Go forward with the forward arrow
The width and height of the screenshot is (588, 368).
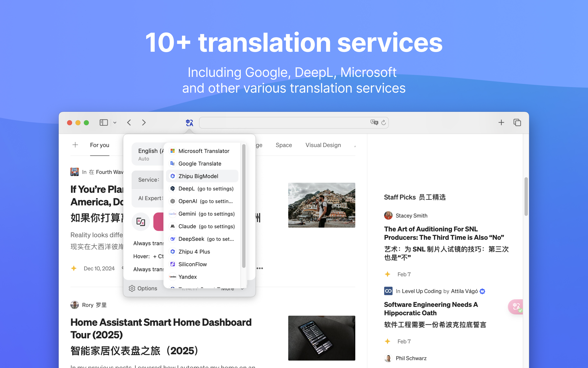pos(144,122)
